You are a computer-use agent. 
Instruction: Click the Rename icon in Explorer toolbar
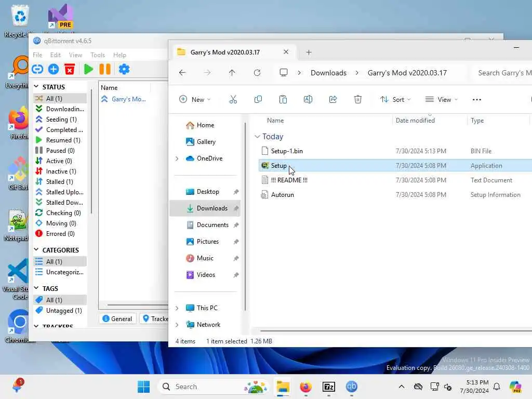coord(308,99)
